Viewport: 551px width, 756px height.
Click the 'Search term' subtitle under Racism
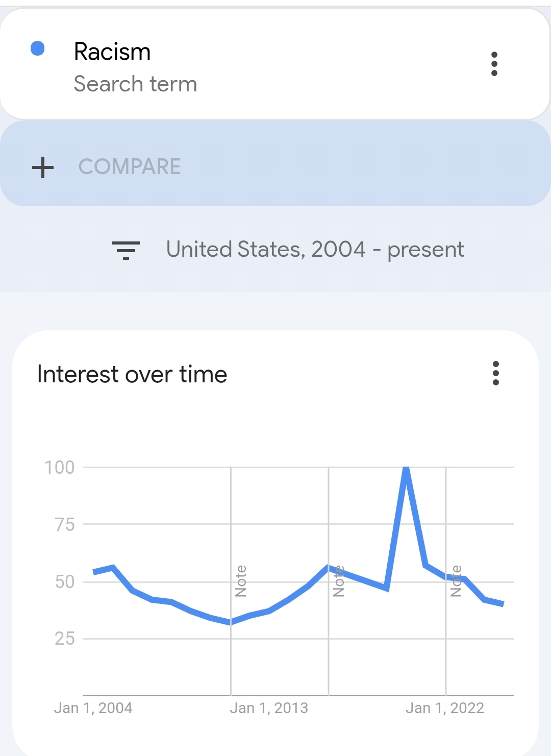135,84
